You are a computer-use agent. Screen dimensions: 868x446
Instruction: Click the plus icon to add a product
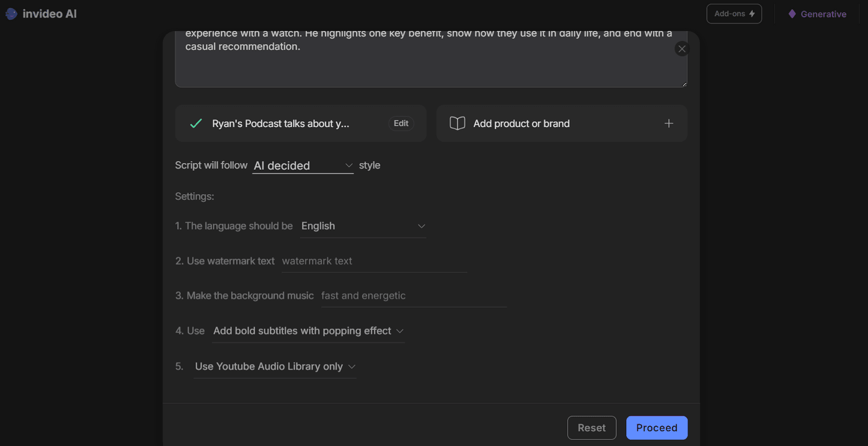point(669,123)
